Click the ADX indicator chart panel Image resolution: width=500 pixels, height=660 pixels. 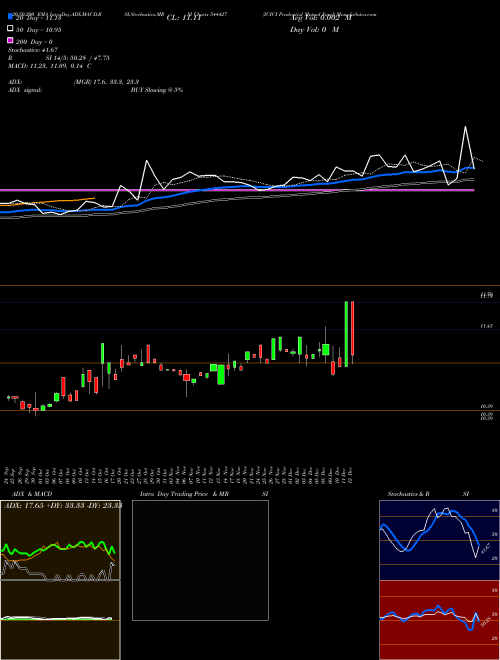click(60, 540)
